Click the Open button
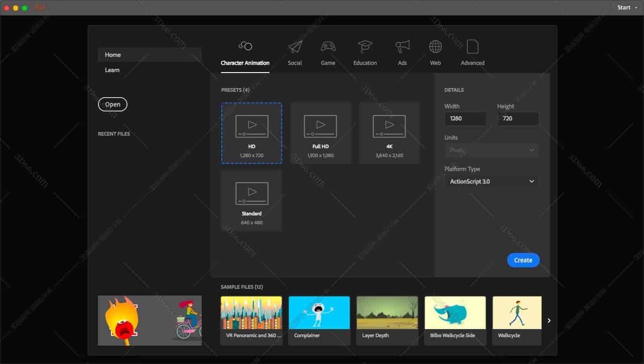The image size is (644, 364). pos(112,104)
